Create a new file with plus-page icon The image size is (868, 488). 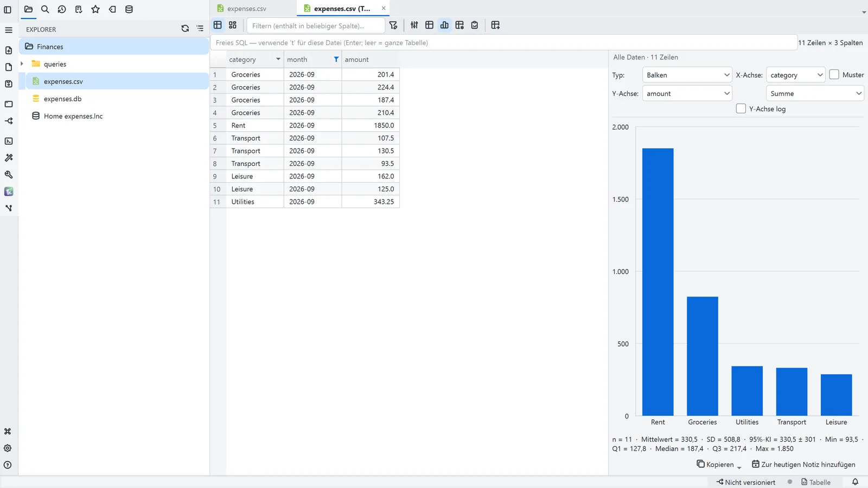click(9, 50)
